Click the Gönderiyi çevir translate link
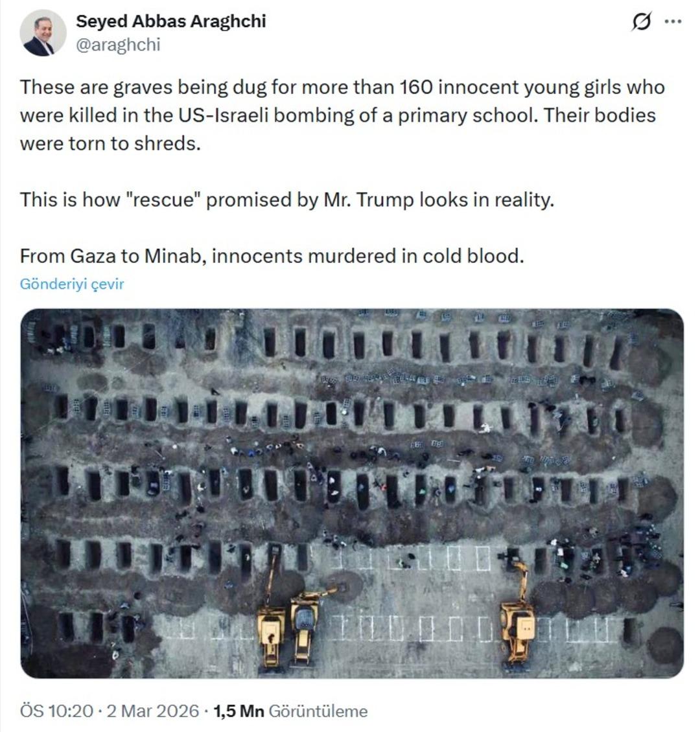Image resolution: width=700 pixels, height=732 pixels. pyautogui.click(x=72, y=284)
